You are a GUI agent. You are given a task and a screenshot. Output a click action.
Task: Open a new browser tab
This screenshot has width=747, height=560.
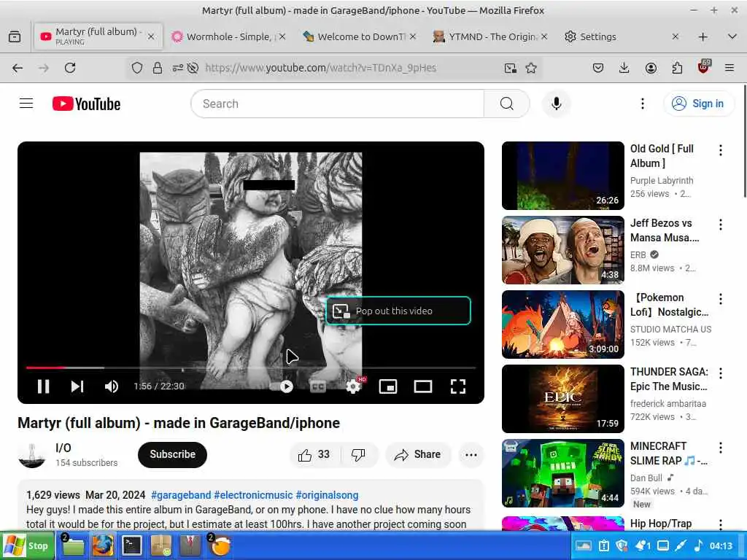point(703,36)
